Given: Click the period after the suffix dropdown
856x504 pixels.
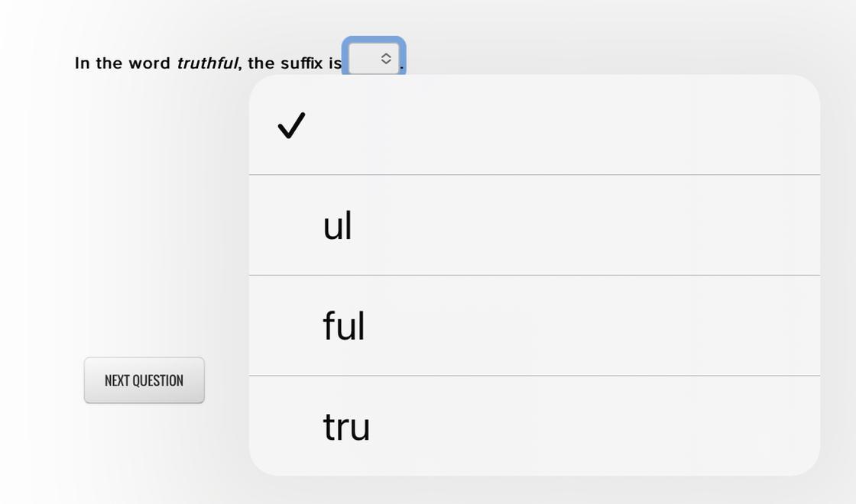Looking at the screenshot, I should tap(402, 69).
